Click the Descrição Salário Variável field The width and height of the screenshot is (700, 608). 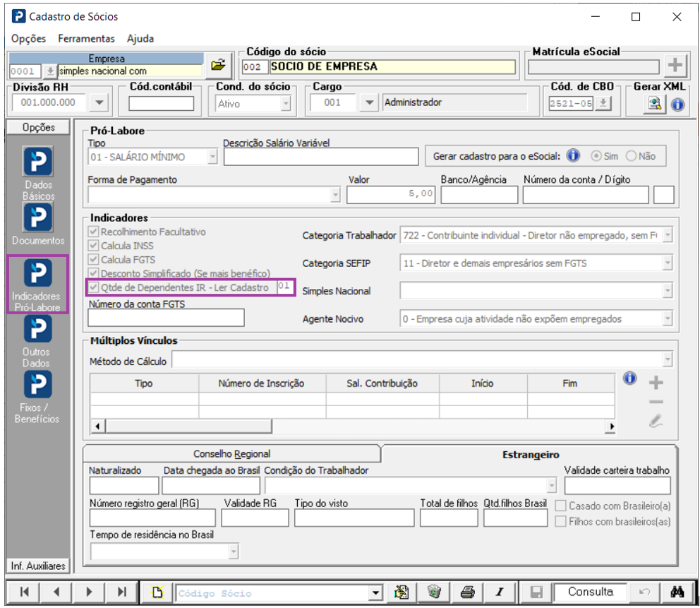click(321, 157)
